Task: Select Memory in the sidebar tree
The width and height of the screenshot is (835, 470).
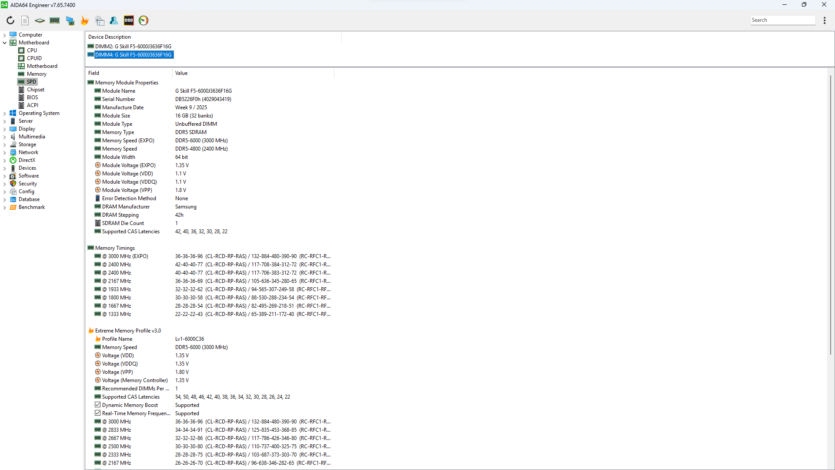Action: tap(36, 74)
